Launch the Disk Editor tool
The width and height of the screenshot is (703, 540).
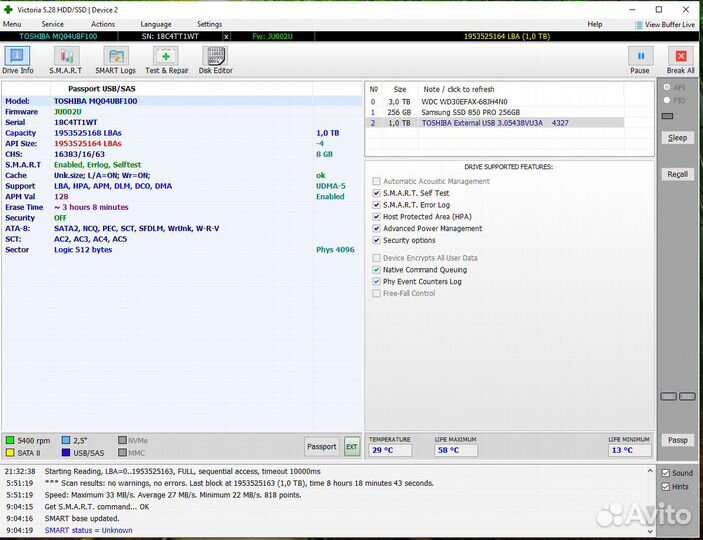215,60
